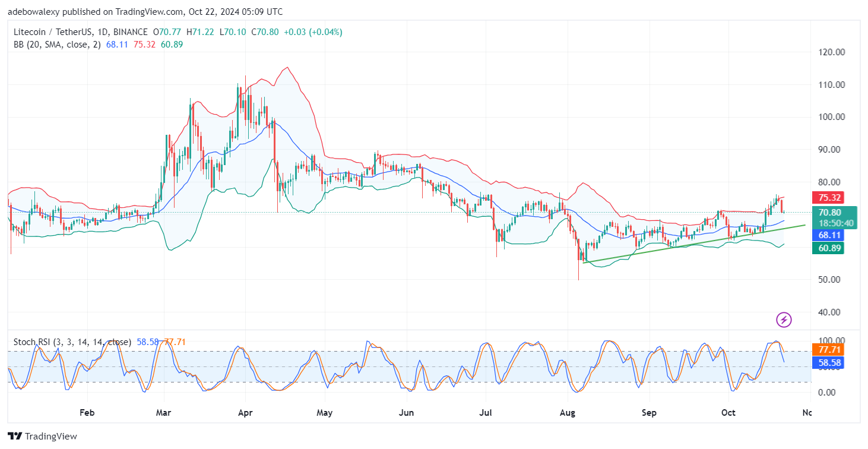This screenshot has height=449, width=868.
Task: Click the Feb label on the time axis
Action: pyautogui.click(x=87, y=412)
